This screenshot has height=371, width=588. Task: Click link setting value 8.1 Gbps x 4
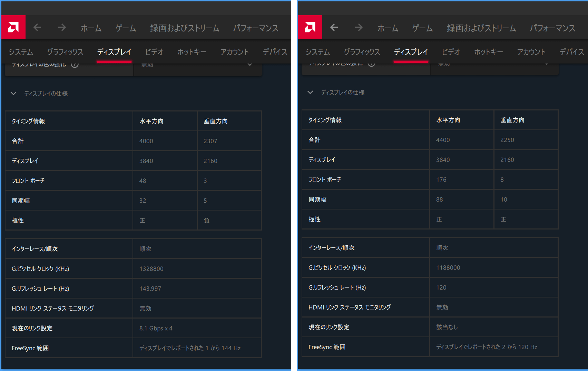click(156, 329)
